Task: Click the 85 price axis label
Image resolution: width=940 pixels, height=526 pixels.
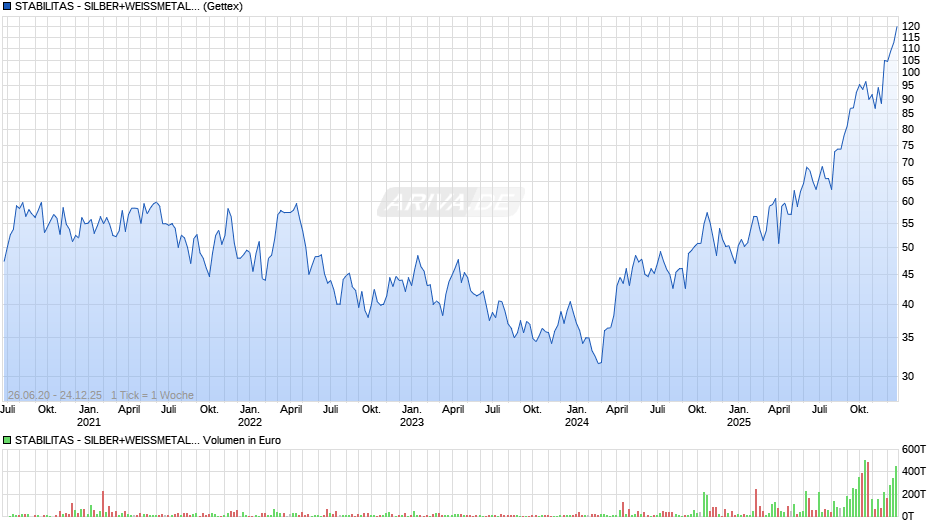Action: (x=908, y=113)
